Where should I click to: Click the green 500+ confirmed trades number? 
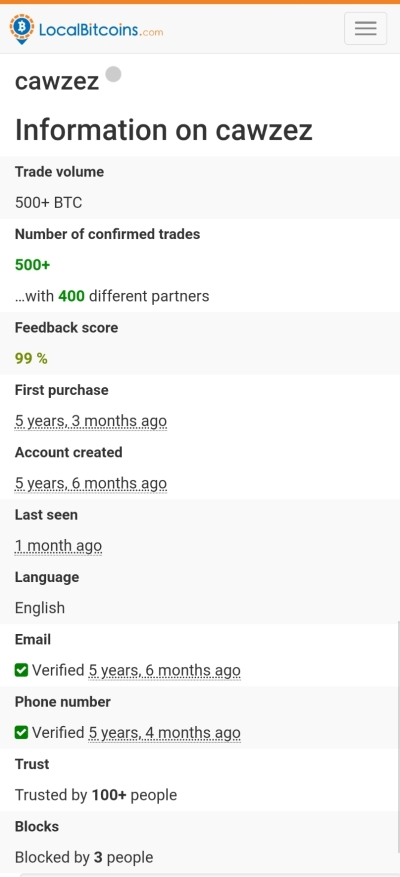tap(32, 265)
